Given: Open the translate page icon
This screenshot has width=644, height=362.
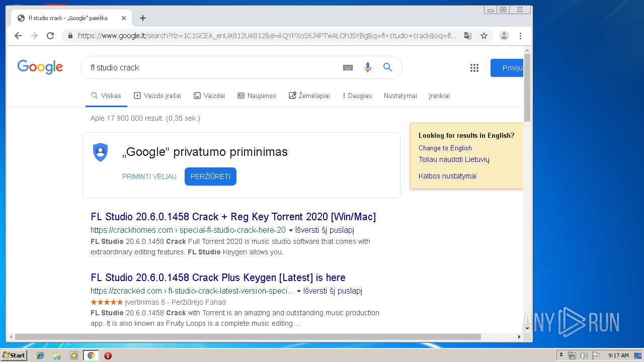Looking at the screenshot, I should pyautogui.click(x=468, y=36).
